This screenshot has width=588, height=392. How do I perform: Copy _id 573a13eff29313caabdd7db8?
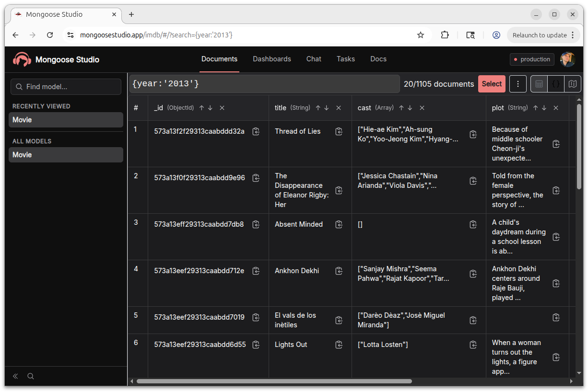click(x=256, y=224)
